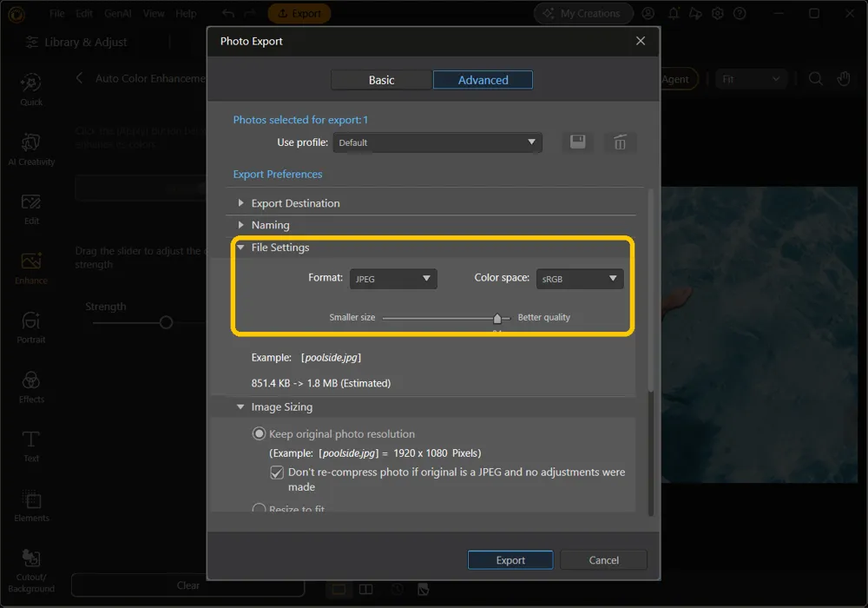
Task: Click the Strength slider handle
Action: click(x=166, y=322)
